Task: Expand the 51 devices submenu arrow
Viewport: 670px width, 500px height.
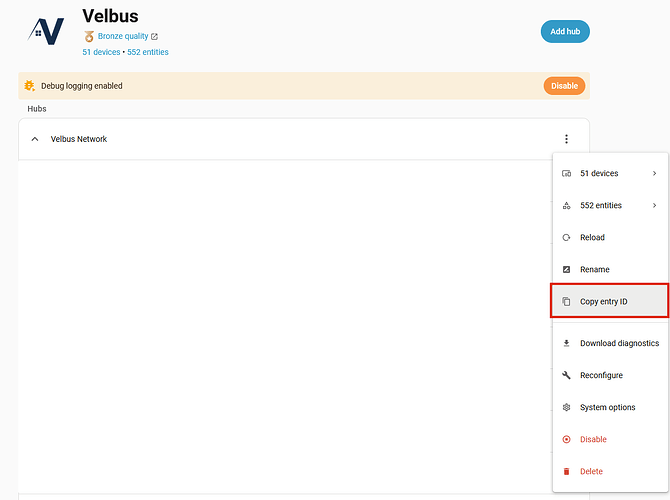Action: click(654, 174)
